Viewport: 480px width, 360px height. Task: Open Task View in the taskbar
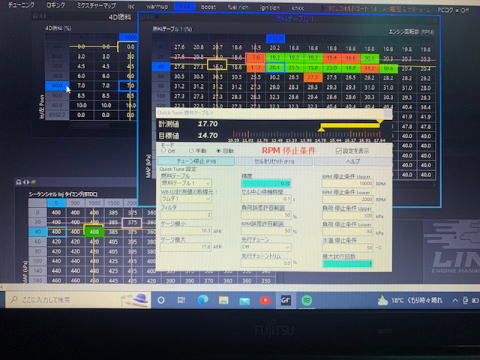pyautogui.click(x=181, y=300)
